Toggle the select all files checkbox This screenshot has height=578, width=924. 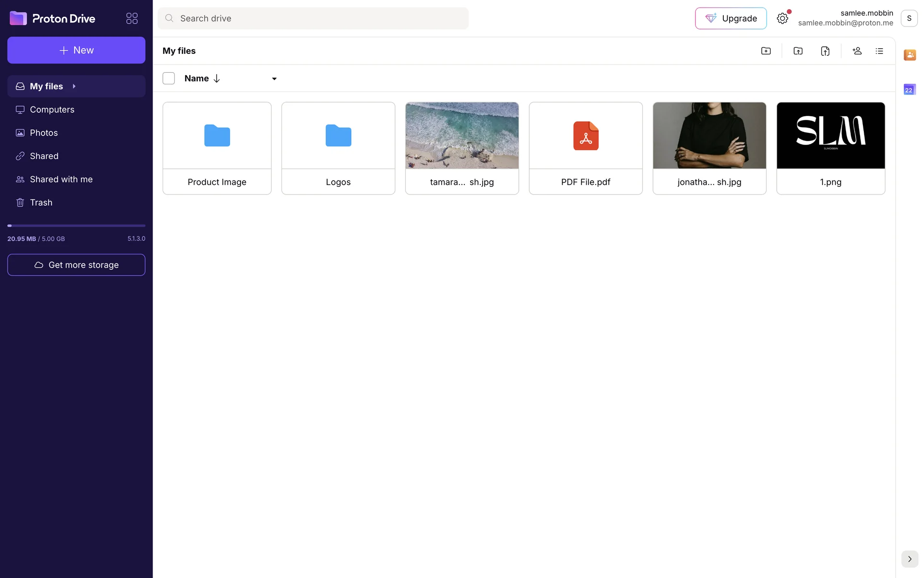(168, 79)
